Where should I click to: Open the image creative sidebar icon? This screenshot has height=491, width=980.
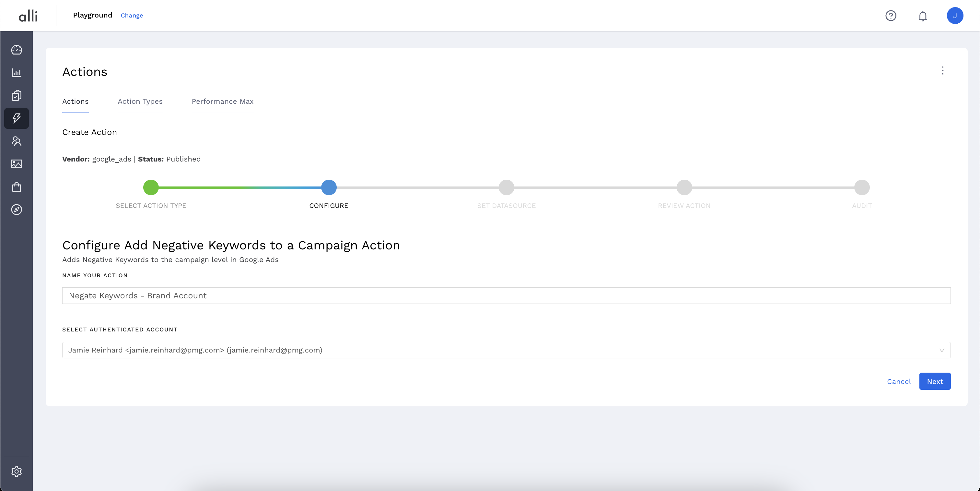[16, 164]
